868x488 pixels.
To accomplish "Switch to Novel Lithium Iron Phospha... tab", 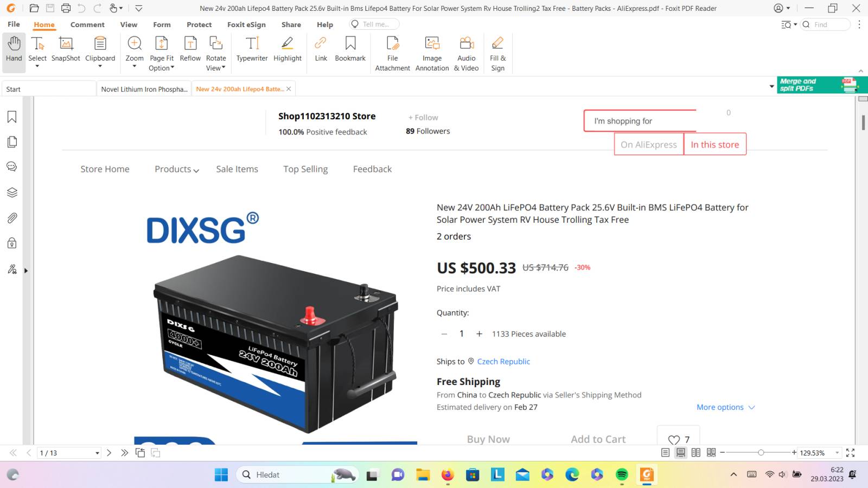I will pos(144,89).
